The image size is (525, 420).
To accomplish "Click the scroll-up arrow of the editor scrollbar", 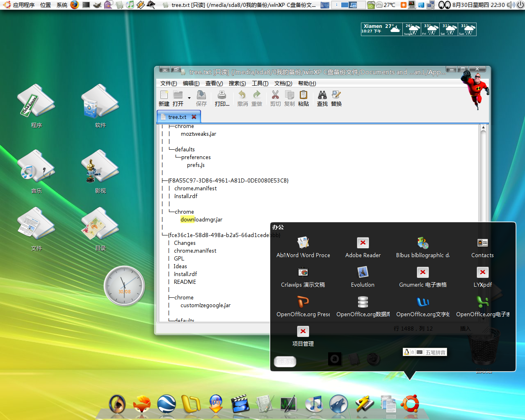I will coord(483,128).
